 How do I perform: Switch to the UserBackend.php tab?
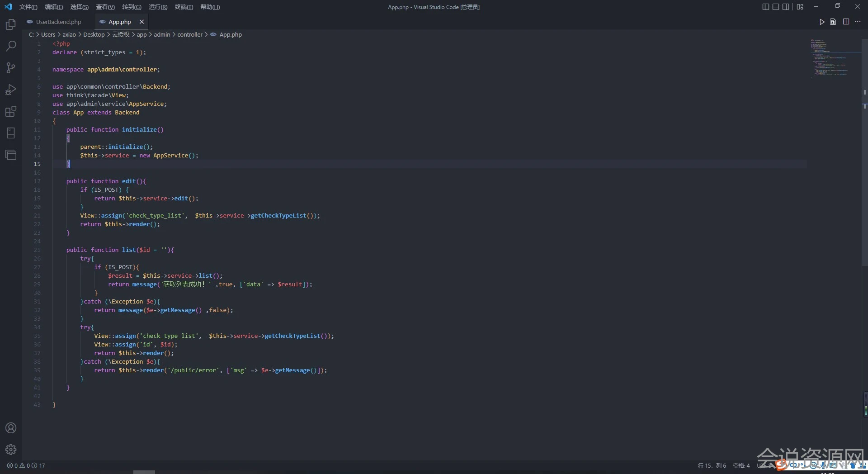(x=58, y=22)
